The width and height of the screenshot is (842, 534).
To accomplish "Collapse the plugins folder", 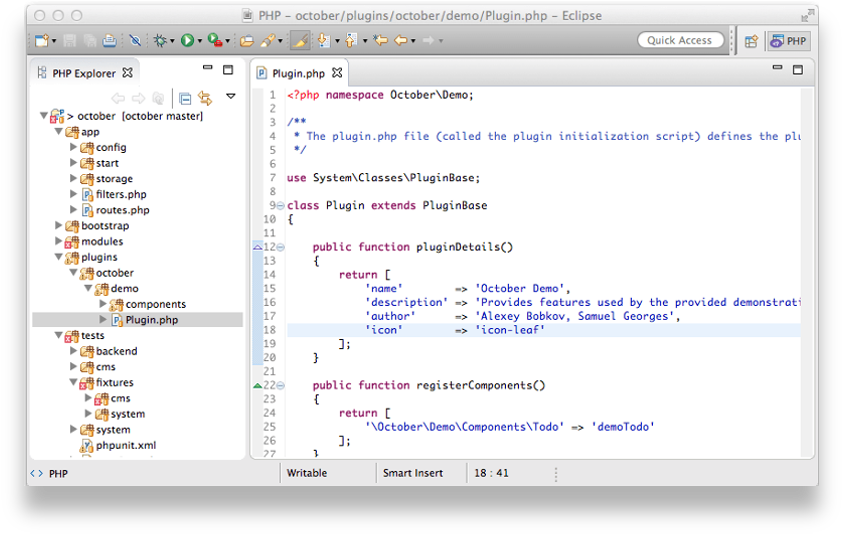I will pos(59,256).
